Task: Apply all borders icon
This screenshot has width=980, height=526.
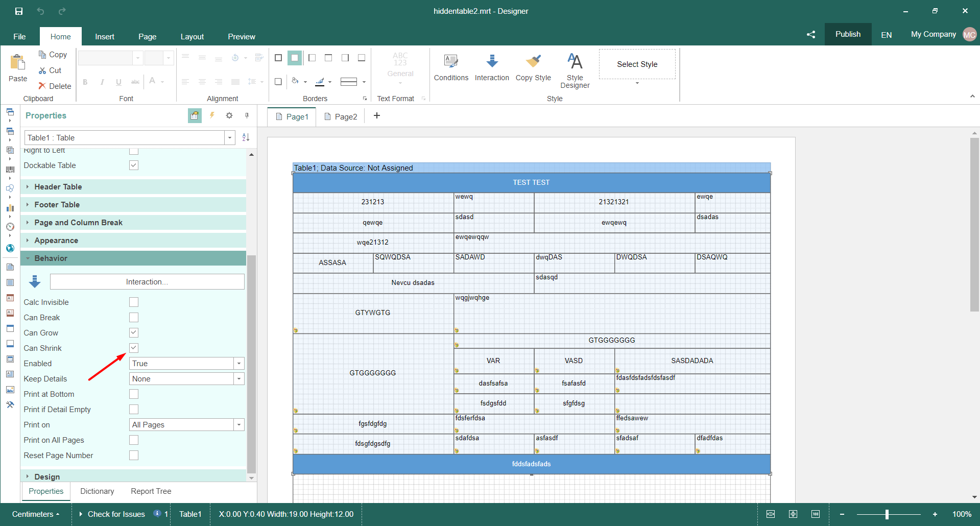Action: pos(278,58)
